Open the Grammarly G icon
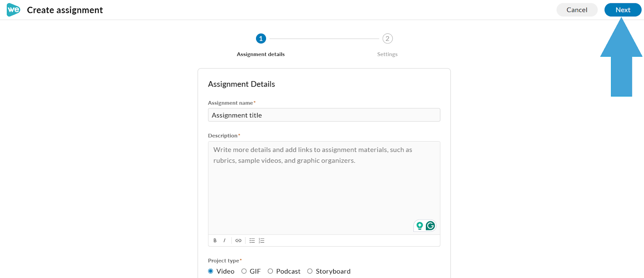 pyautogui.click(x=430, y=226)
